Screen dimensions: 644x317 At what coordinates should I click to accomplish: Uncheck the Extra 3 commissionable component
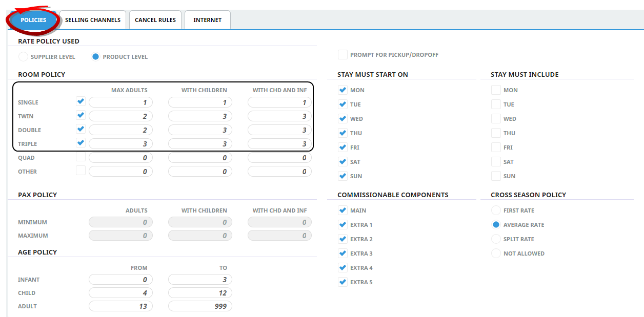tap(343, 253)
